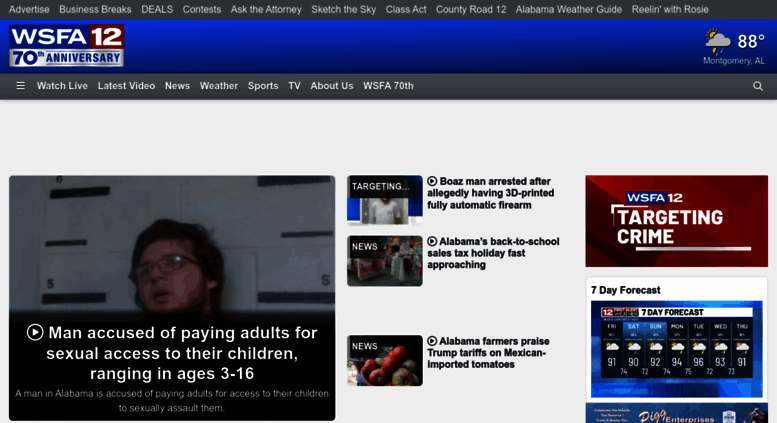This screenshot has height=423, width=777.
Task: Click TARGETING... tag on Boaz story thumbnail
Action: (381, 187)
